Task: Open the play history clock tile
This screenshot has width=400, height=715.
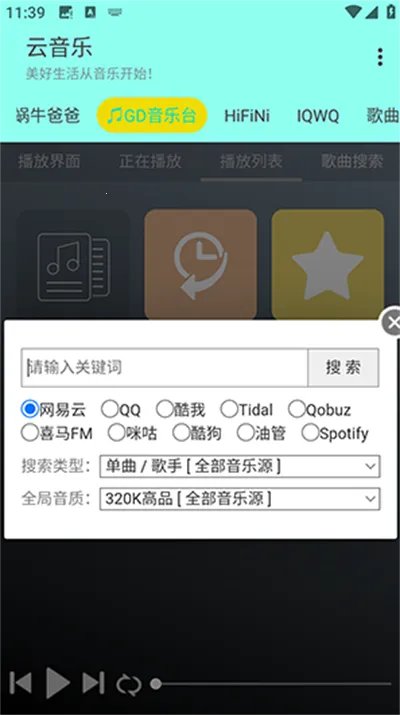Action: click(x=201, y=265)
